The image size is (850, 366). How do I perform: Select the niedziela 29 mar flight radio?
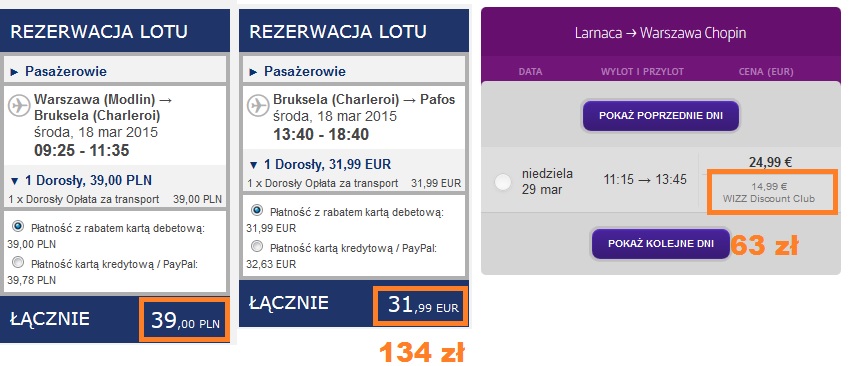coord(503,183)
